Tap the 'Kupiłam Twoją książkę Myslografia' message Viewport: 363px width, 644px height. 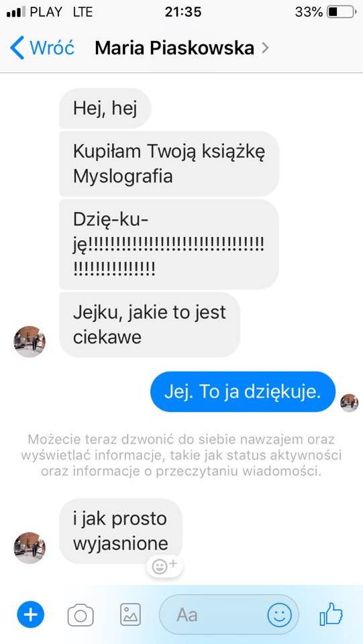[x=169, y=164]
